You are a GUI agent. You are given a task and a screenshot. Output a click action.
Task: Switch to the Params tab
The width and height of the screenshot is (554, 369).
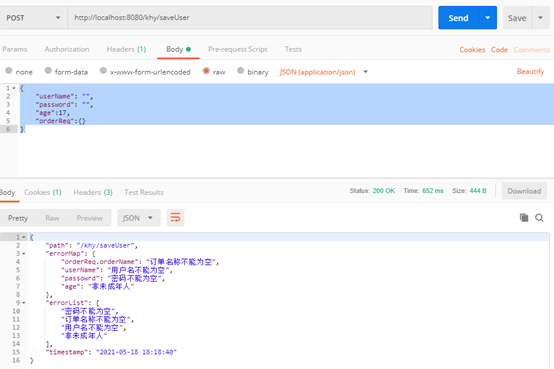pyautogui.click(x=14, y=49)
